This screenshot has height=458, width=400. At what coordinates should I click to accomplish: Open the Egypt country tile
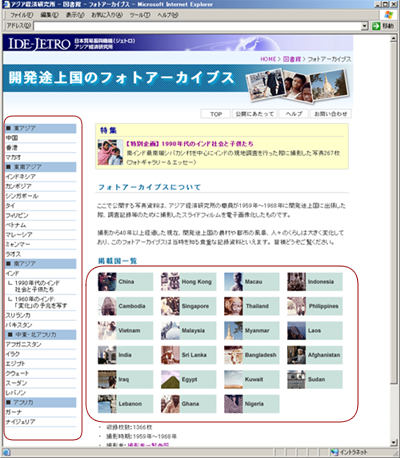[x=188, y=379]
